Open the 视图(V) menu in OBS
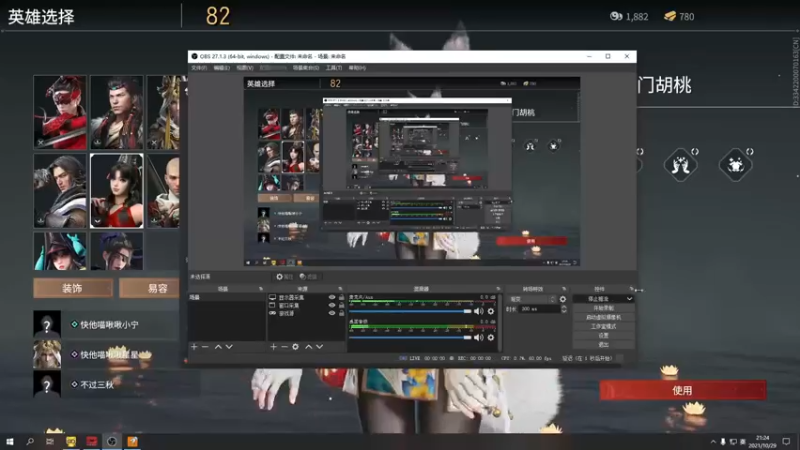 [245, 68]
